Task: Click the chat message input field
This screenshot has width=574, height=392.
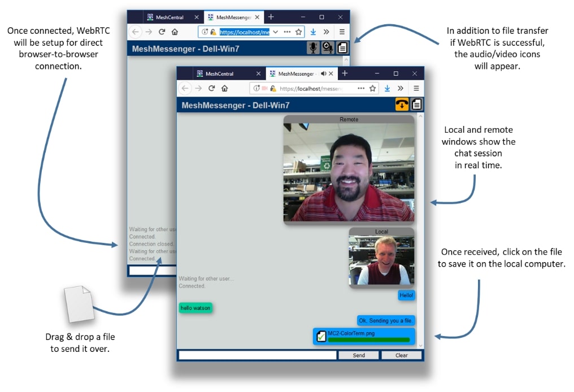Action: (258, 355)
